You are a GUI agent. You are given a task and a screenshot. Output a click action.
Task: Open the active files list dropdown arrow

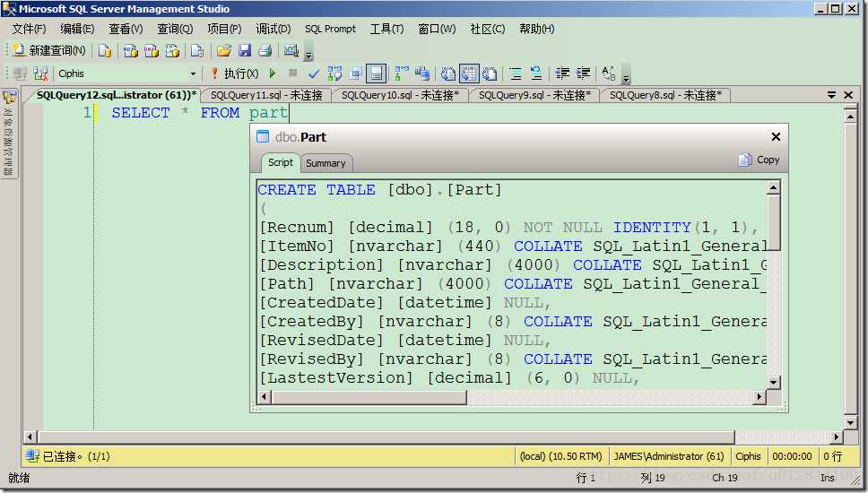pos(831,94)
